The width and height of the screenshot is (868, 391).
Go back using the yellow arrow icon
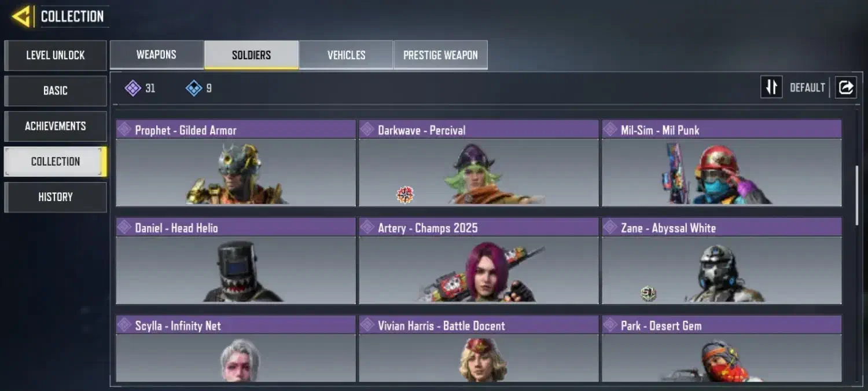coord(21,17)
